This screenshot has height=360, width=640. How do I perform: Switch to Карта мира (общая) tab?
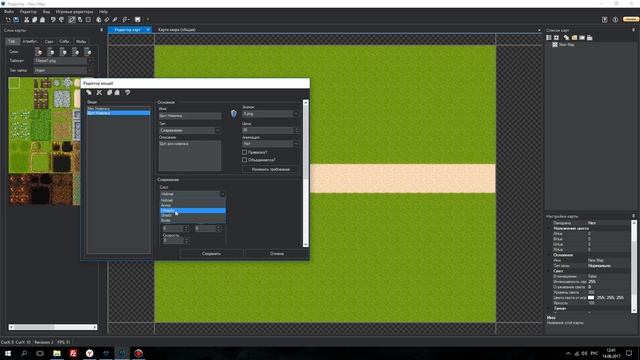point(176,30)
